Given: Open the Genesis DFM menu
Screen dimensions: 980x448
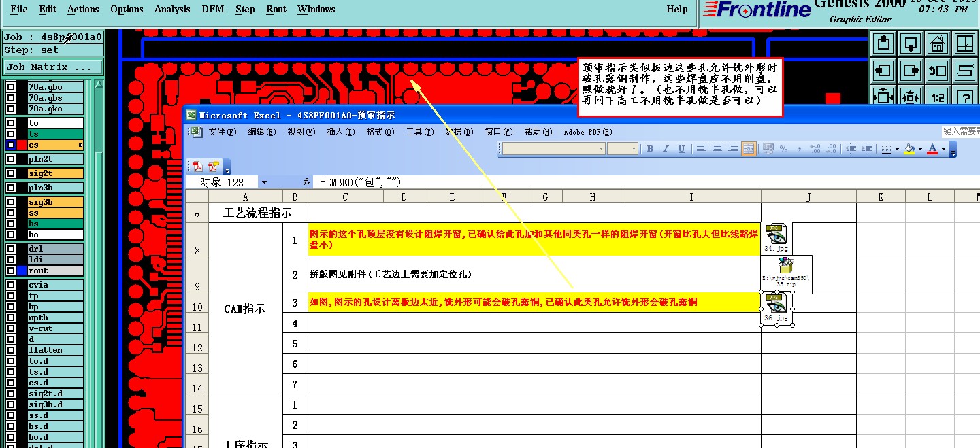Looking at the screenshot, I should tap(213, 9).
